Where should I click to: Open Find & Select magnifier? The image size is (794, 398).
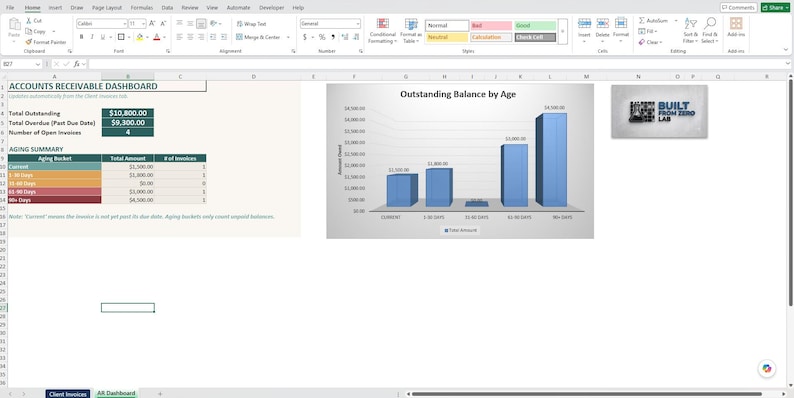tap(710, 30)
